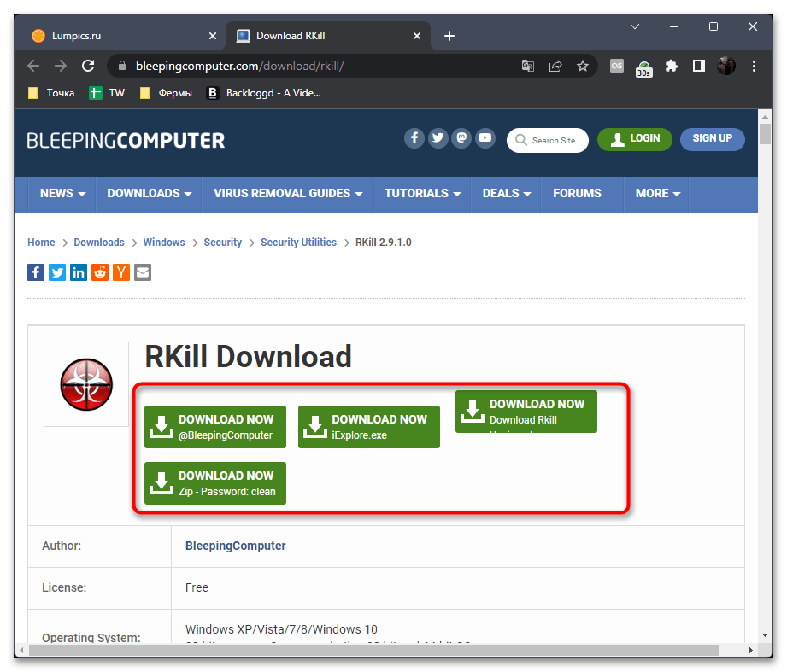The height and width of the screenshot is (672, 787).
Task: Open BleepingComputer Facebook page from header
Action: tap(414, 138)
